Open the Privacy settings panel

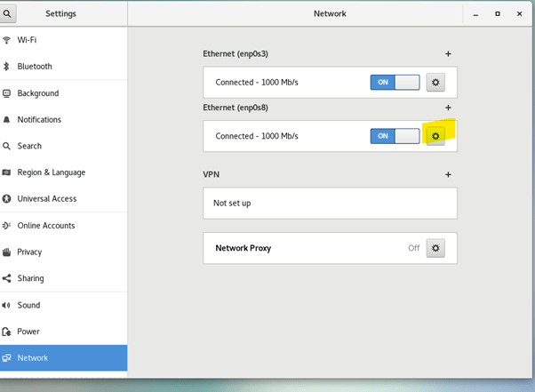click(x=31, y=252)
